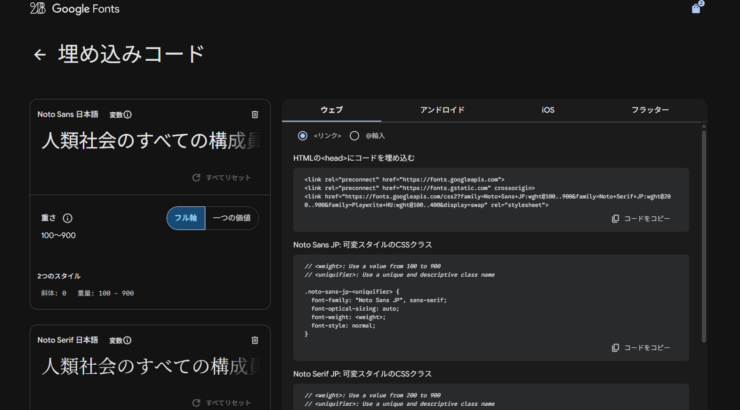Click the Noto Serif 日本語 font name
The image size is (740, 410).
68,340
